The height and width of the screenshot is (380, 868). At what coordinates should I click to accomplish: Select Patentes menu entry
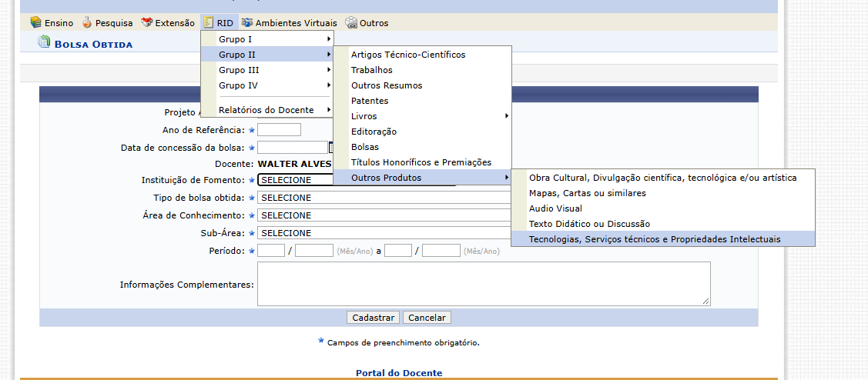click(x=422, y=101)
